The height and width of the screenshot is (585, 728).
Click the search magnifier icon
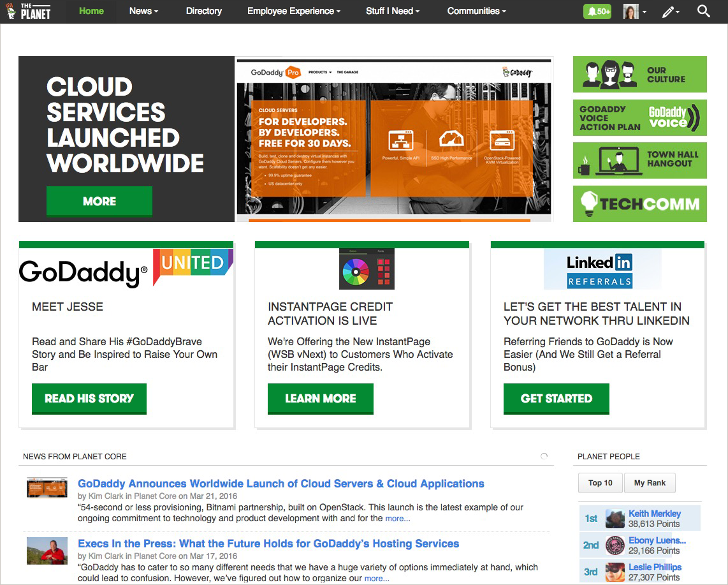(703, 11)
